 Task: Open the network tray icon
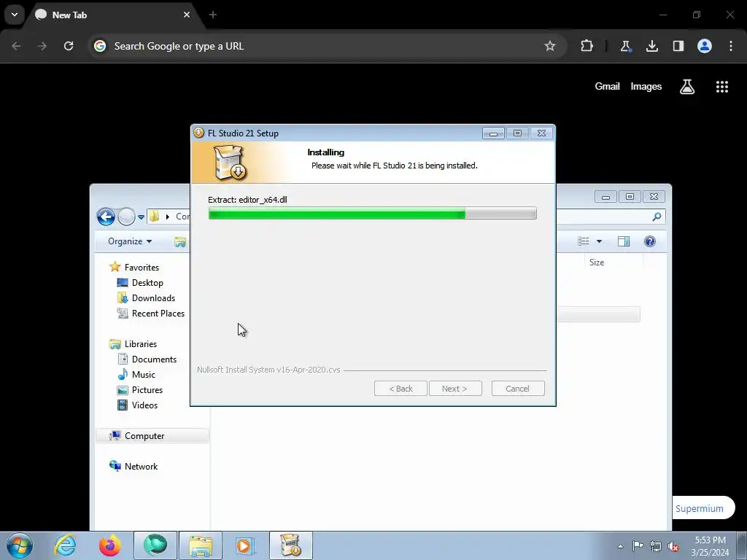point(656,546)
